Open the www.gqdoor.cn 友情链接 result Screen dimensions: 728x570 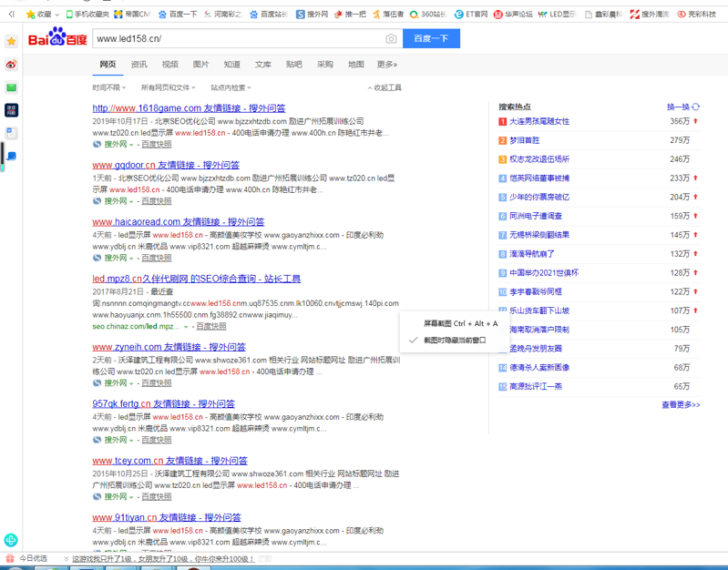(166, 165)
